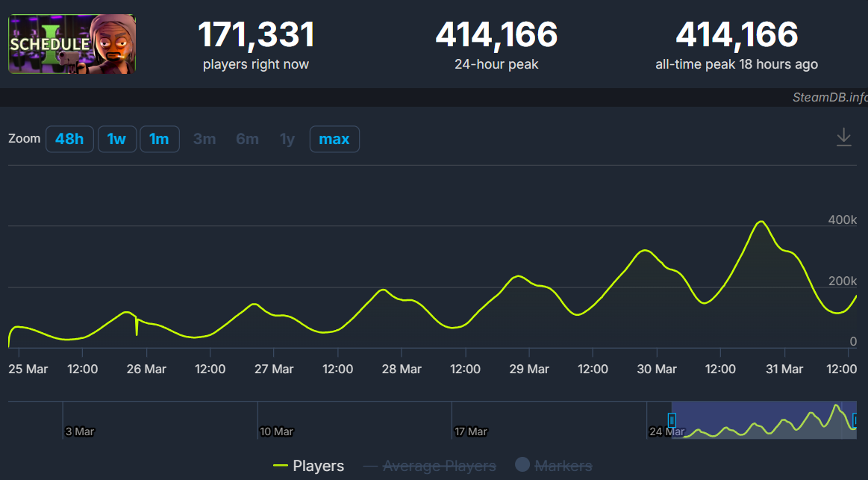
Task: Click the SteamDB.info watermark text
Action: tap(829, 98)
